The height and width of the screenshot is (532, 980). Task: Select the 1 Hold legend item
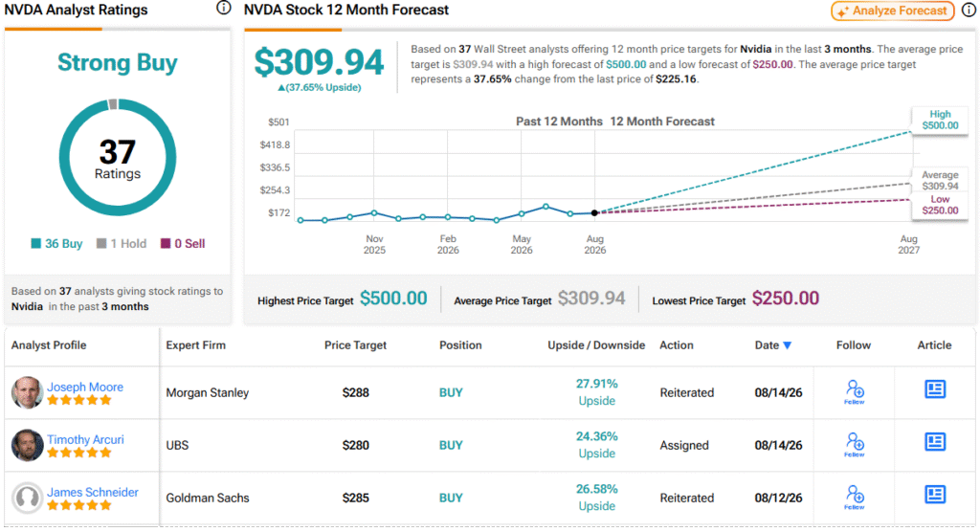point(122,244)
